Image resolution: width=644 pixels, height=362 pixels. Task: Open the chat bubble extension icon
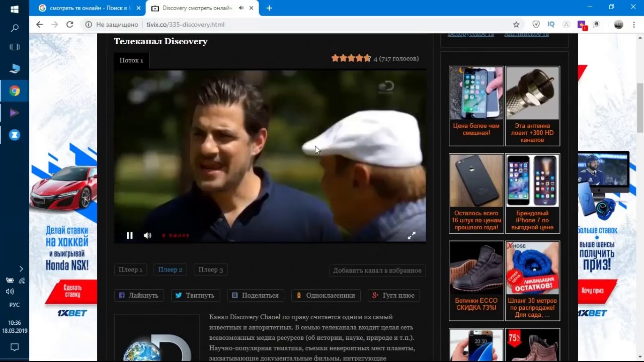click(x=596, y=24)
